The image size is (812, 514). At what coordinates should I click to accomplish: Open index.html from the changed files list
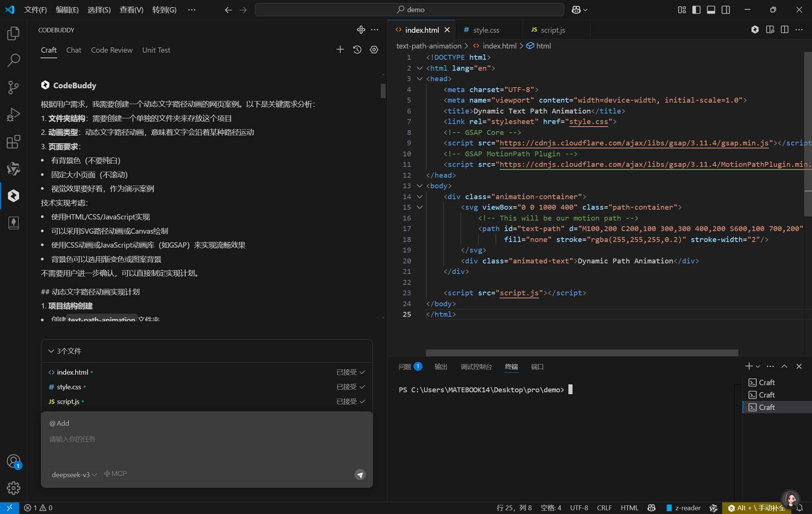pos(73,372)
